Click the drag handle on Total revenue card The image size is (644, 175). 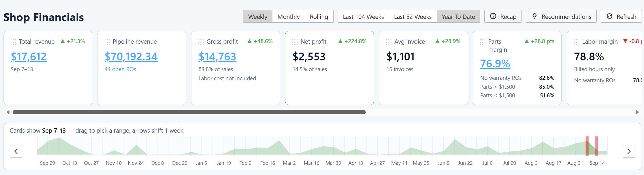pyautogui.click(x=13, y=42)
